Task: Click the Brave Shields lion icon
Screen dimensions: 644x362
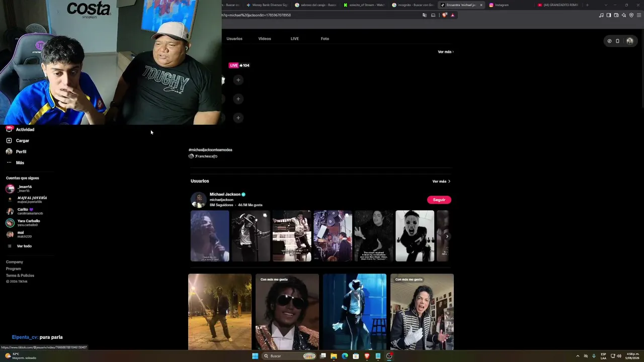Action: 445,15
